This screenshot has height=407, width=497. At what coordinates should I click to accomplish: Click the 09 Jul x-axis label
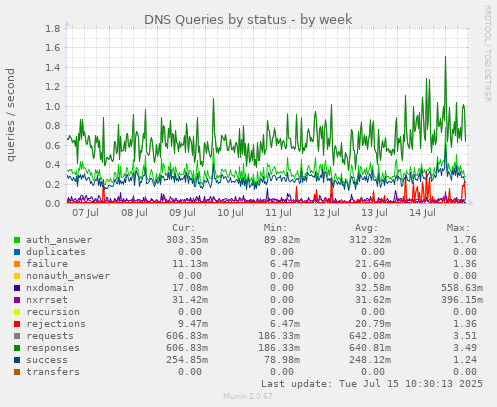(182, 213)
